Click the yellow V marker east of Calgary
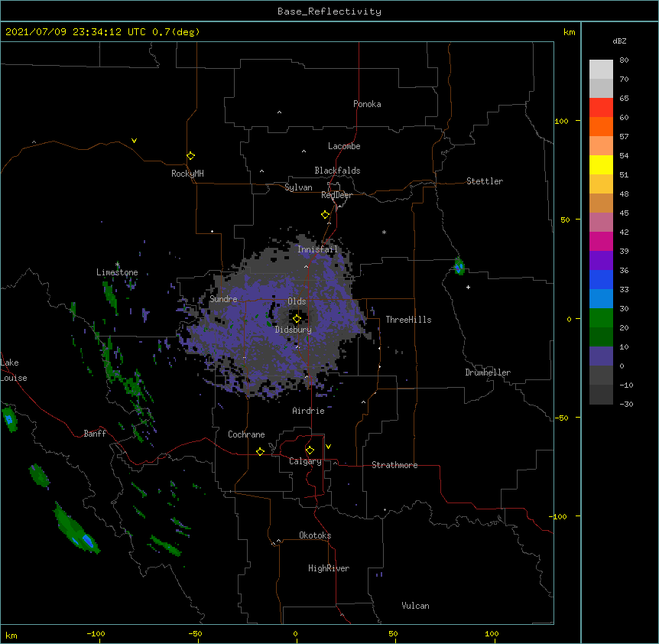 tap(328, 447)
